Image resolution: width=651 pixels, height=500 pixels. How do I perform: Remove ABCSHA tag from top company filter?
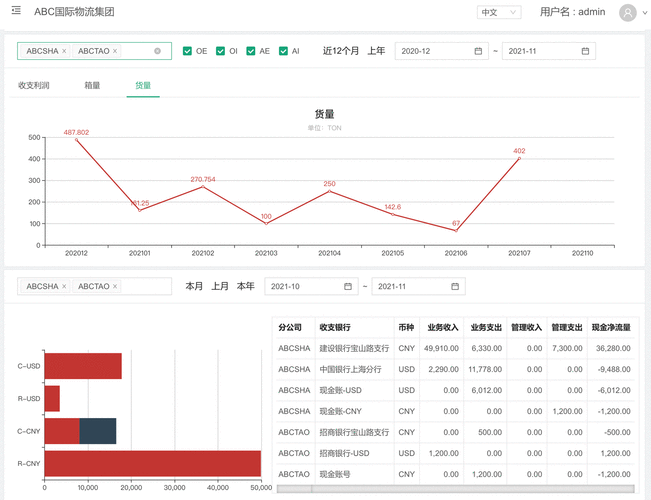pyautogui.click(x=64, y=51)
